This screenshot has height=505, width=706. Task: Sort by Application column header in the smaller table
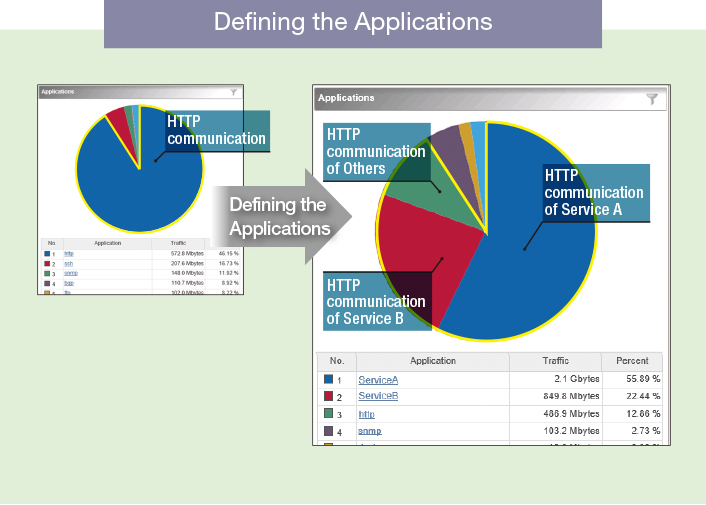pyautogui.click(x=107, y=243)
